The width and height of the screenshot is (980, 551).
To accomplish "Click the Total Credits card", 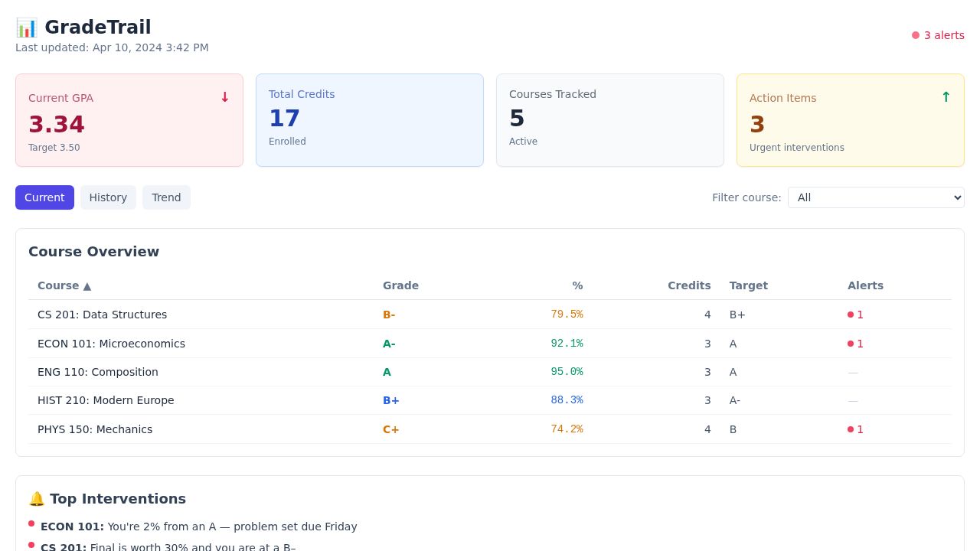I will [x=370, y=120].
